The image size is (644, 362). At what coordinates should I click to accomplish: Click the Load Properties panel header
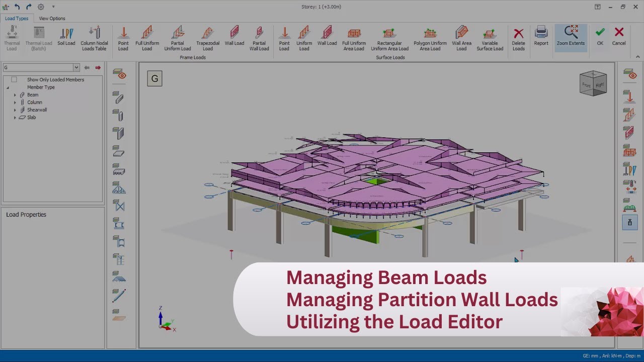tap(26, 215)
